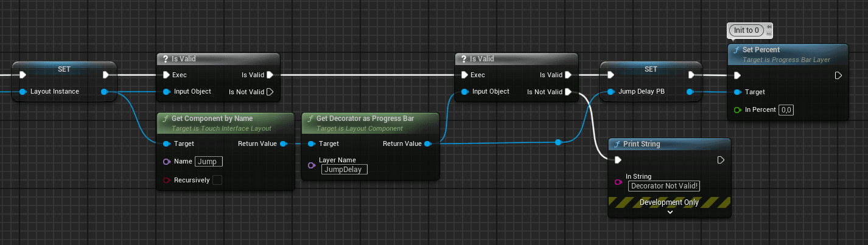
Task: Click the Return Value pin on Get Component by Name
Action: tap(284, 144)
